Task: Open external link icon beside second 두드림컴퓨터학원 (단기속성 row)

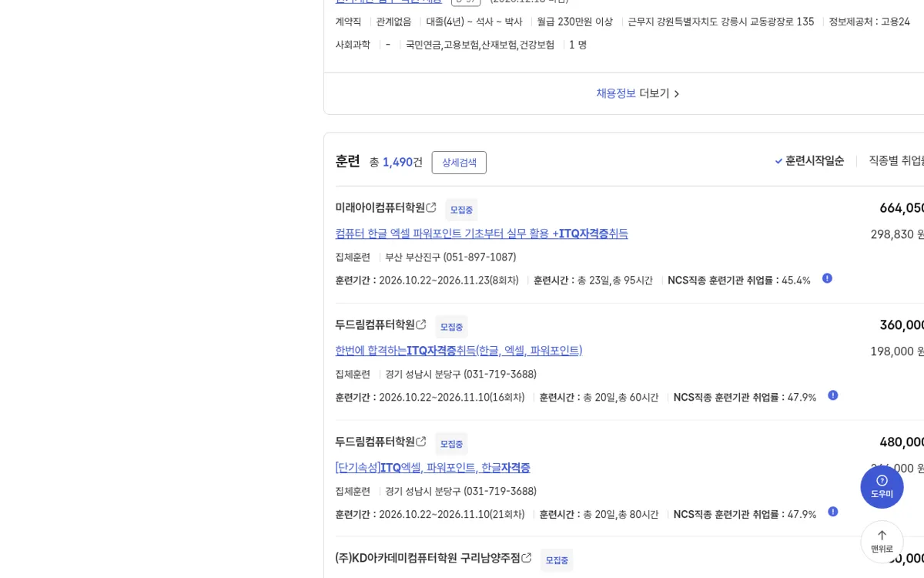Action: 421,442
